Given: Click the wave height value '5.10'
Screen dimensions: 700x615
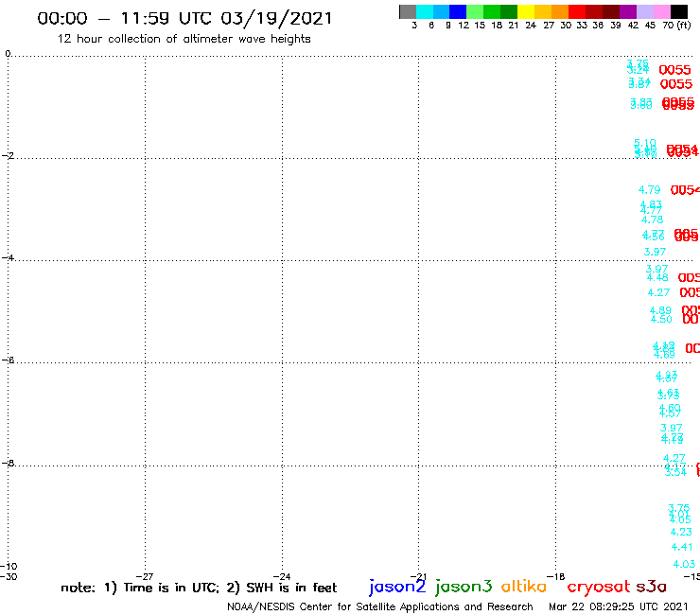Looking at the screenshot, I should (x=645, y=143).
